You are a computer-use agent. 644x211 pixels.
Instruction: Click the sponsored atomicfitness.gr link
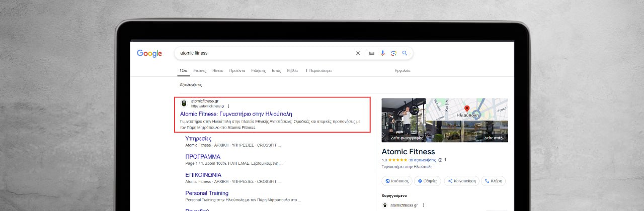tap(404, 205)
